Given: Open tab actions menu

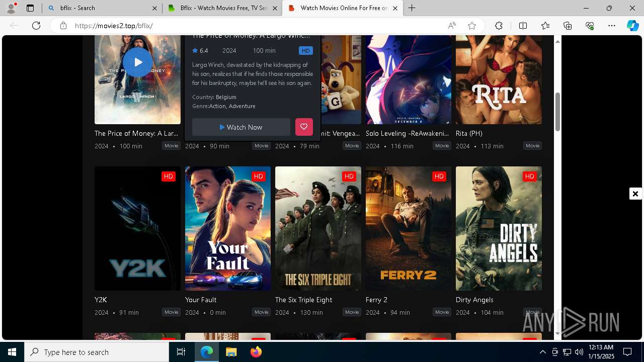Looking at the screenshot, I should 30,8.
